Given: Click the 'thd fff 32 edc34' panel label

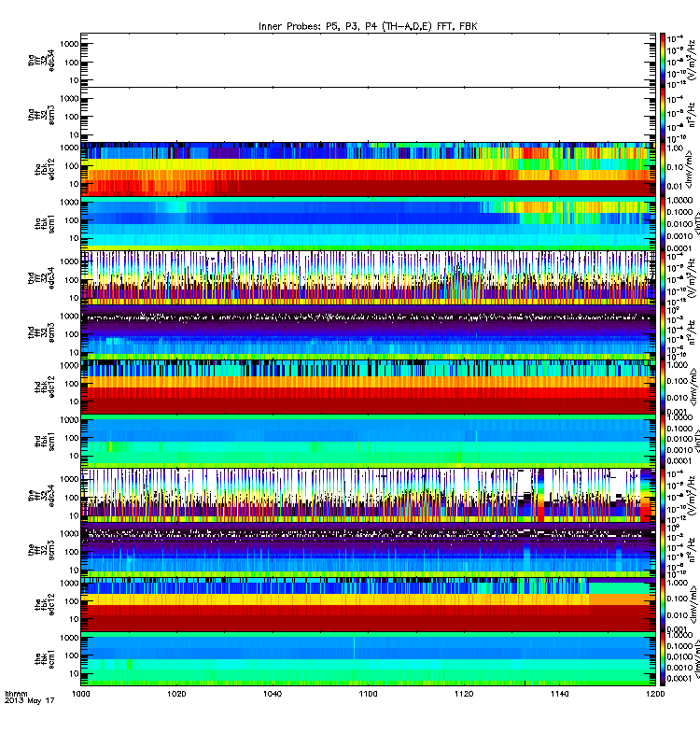Looking at the screenshot, I should 41,278.
